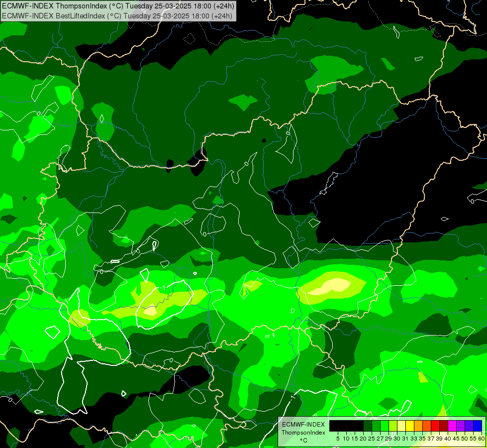Viewport: 487px width, 448px height.
Task: Select the bright red 37–39 legend swatch
Action: click(x=435, y=426)
